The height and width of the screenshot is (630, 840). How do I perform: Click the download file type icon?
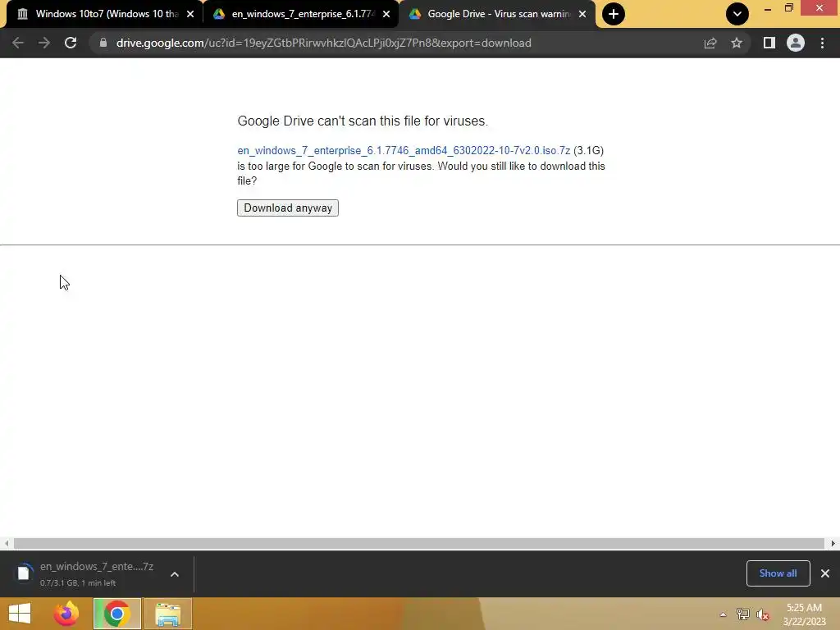coord(23,573)
